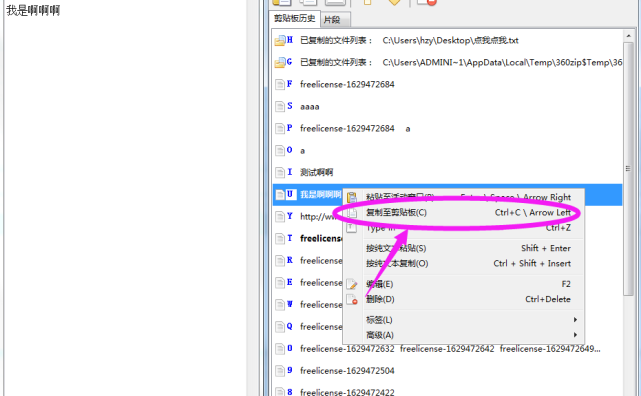The width and height of the screenshot is (641, 396).
Task: Choose 复制至剪贴板(C) from the context menu
Action: point(463,213)
